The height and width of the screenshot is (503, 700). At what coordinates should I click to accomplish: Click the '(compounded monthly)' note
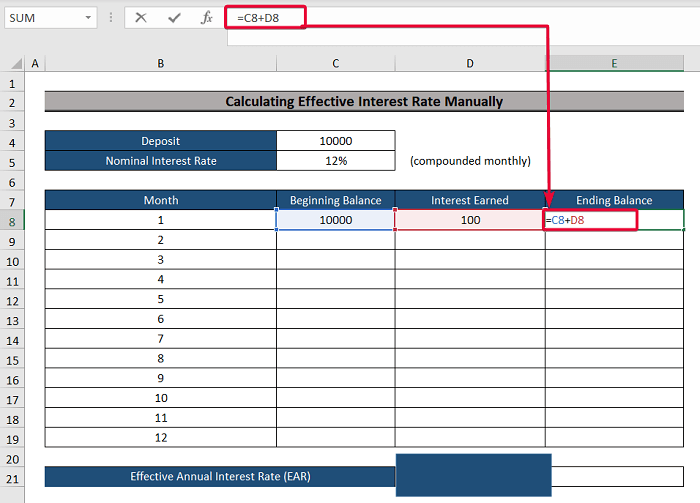(470, 161)
